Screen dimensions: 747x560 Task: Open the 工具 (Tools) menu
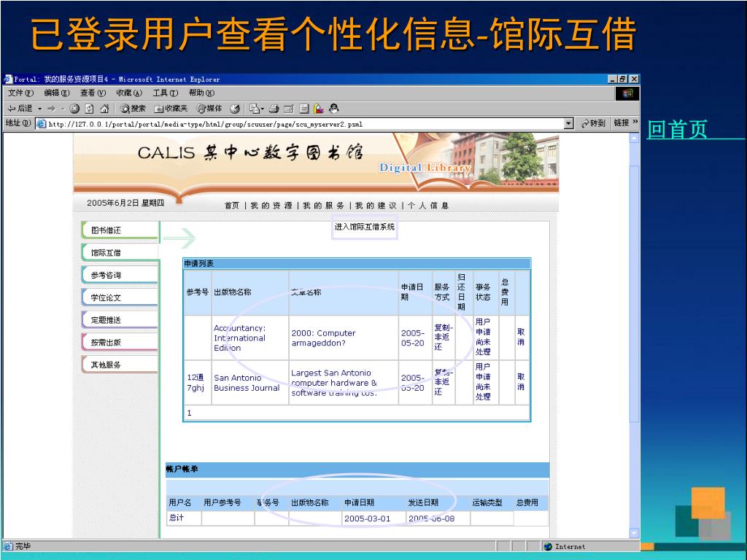(165, 93)
